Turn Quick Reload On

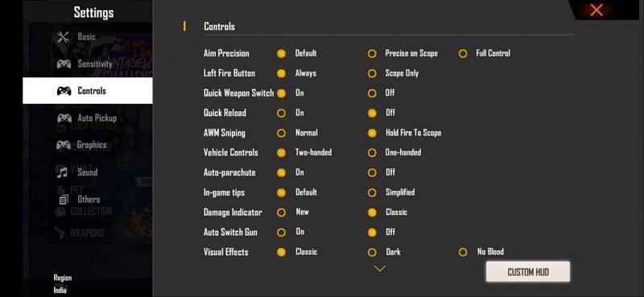tap(281, 113)
